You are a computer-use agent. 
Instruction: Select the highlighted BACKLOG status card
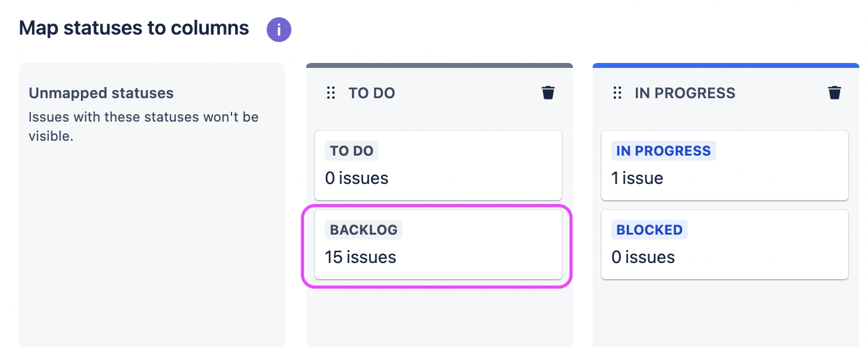[438, 245]
